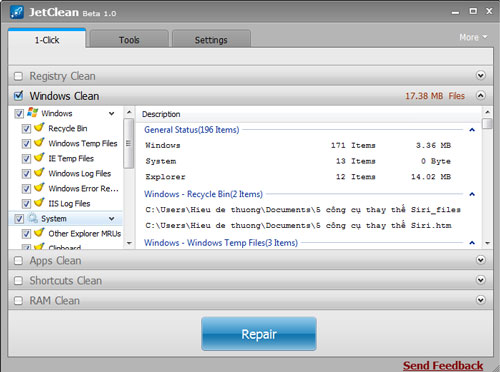Viewport: 500px width, 372px height.
Task: Click the broom icon beside Recycle Bin
Action: [39, 127]
